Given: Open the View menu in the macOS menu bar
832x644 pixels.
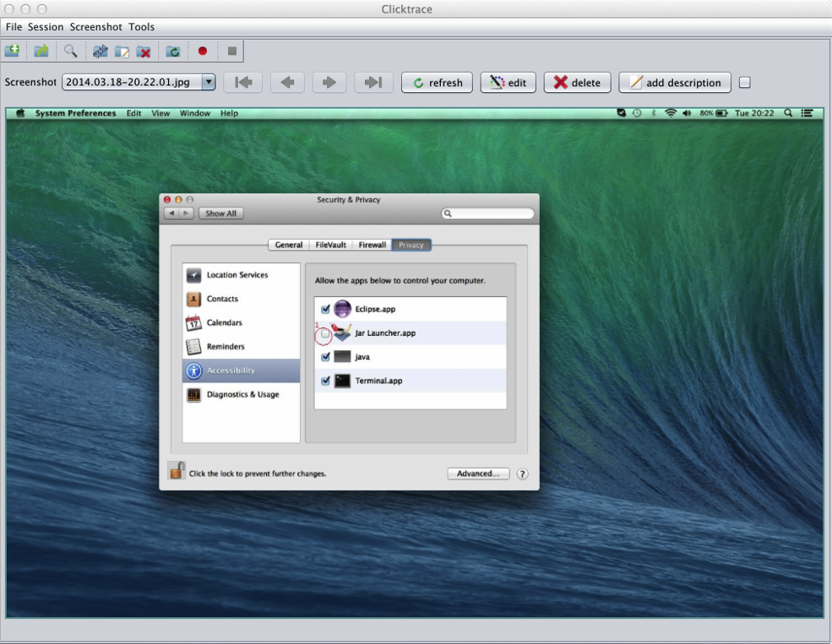Looking at the screenshot, I should (160, 113).
